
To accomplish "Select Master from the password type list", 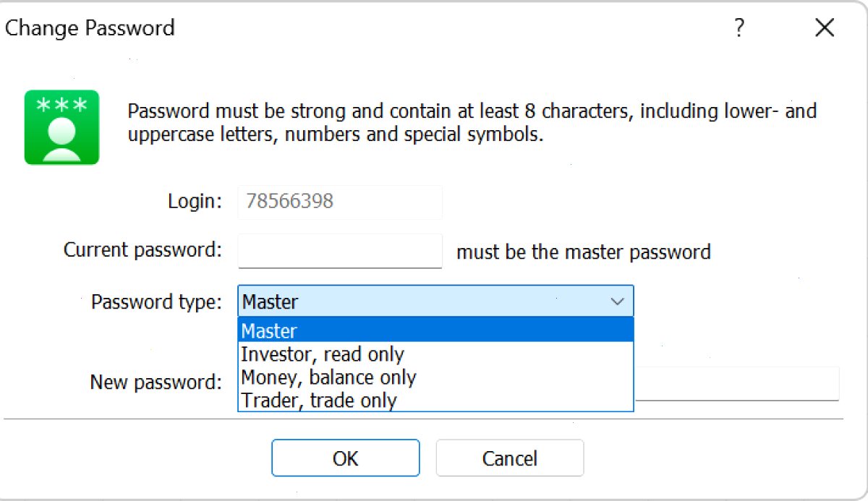I will (435, 330).
